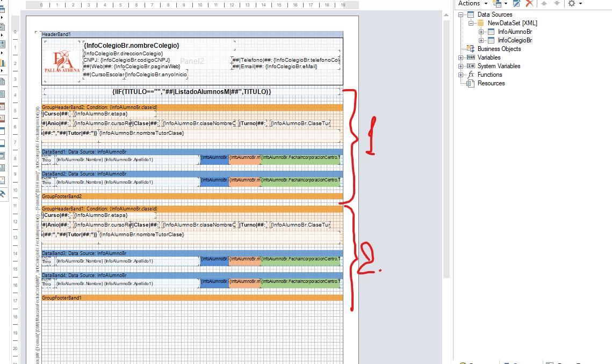Click the Resources document icon
The image size is (612, 364).
tap(471, 83)
